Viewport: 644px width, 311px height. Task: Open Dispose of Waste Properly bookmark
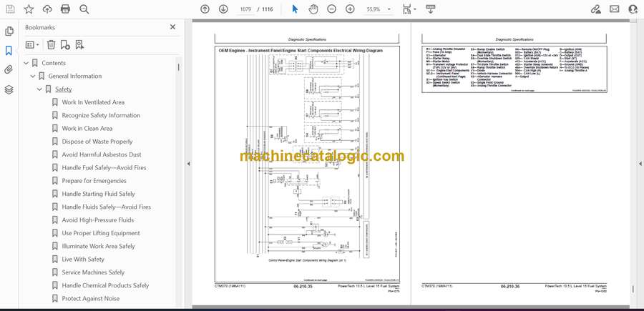coord(97,142)
